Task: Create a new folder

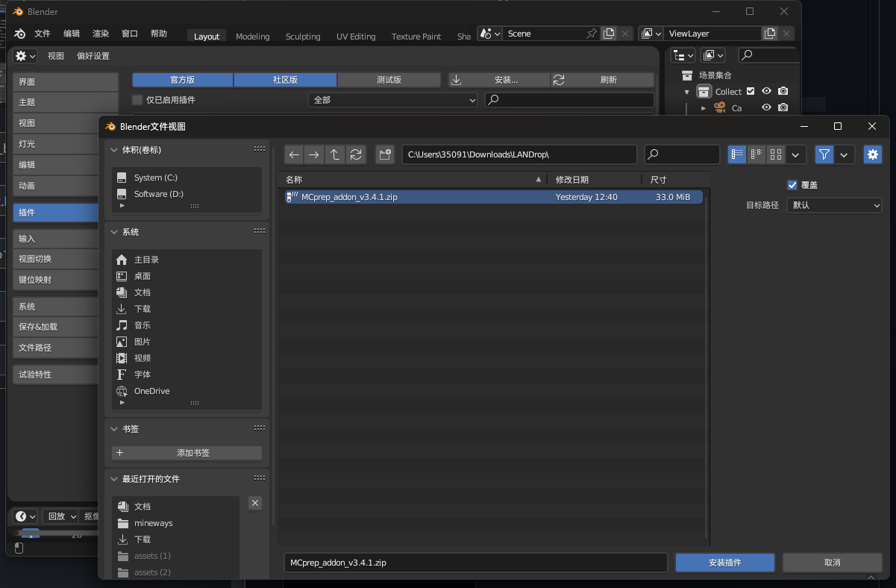Action: [x=385, y=154]
